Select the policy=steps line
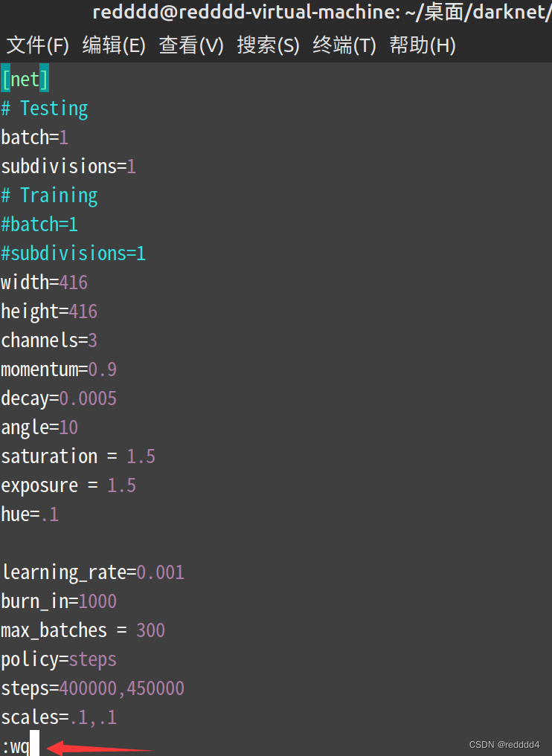 (59, 659)
